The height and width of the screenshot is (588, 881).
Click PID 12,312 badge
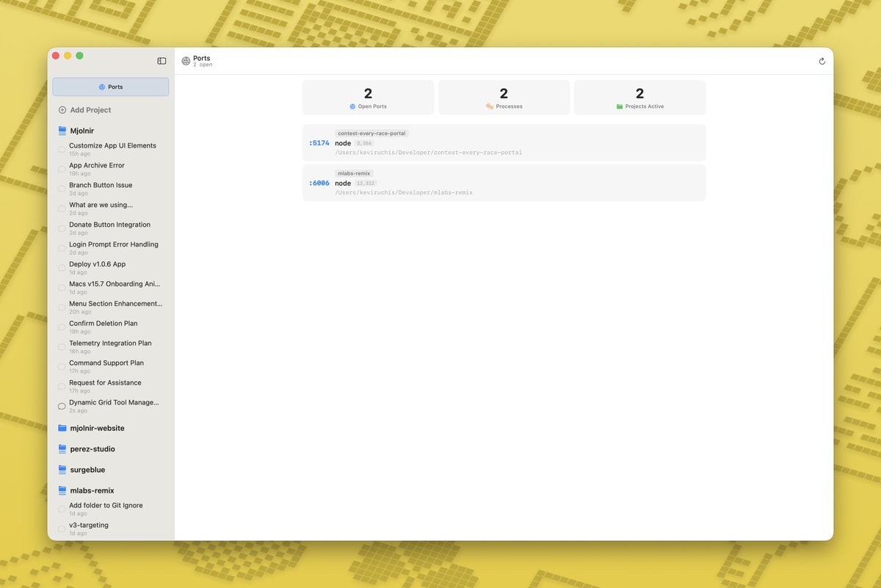(366, 183)
